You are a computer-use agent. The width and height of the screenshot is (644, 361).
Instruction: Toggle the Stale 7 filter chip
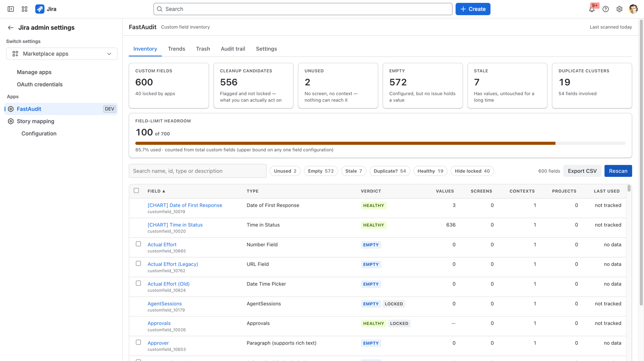coord(354,171)
